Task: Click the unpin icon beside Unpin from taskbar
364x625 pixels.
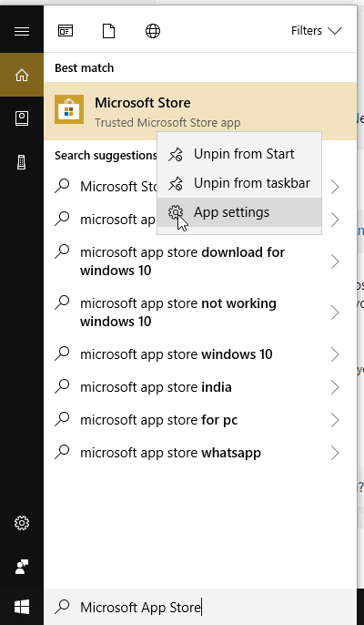Action: [176, 184]
